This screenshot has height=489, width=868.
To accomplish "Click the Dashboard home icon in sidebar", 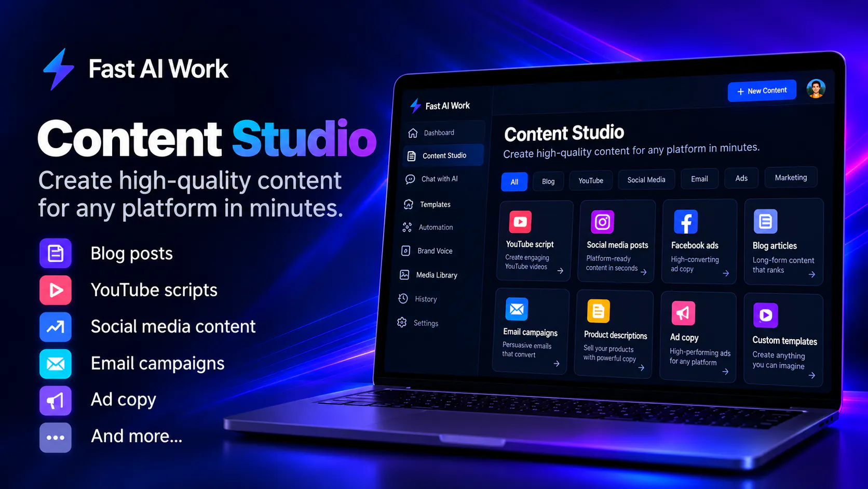I will tap(413, 133).
